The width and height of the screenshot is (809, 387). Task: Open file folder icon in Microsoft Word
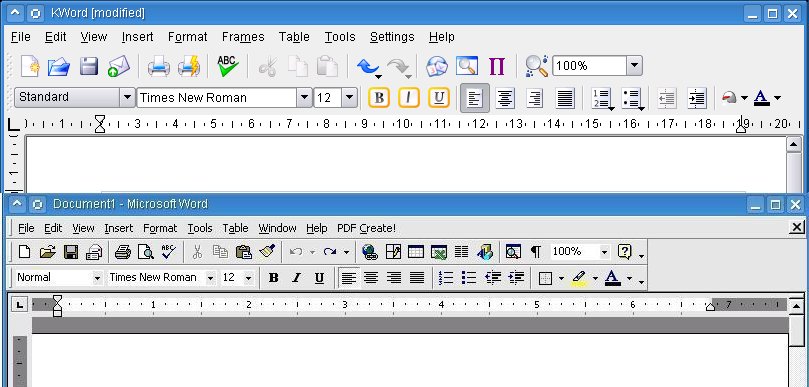(x=47, y=252)
